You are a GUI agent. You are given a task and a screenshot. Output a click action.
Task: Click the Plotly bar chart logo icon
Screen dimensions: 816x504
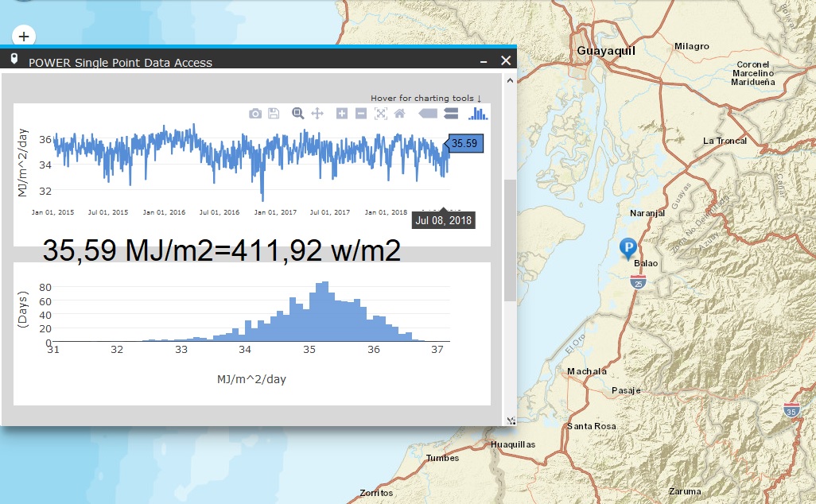coord(478,114)
